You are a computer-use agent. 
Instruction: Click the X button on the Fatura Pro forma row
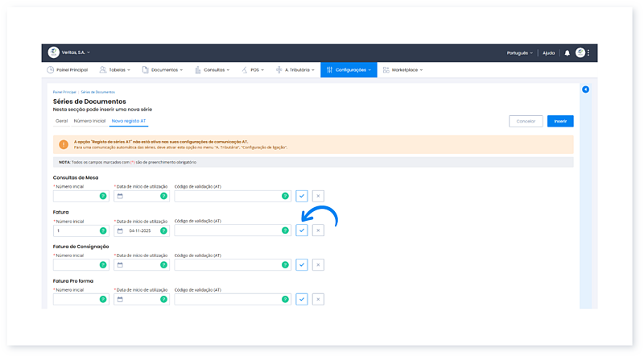tap(318, 299)
